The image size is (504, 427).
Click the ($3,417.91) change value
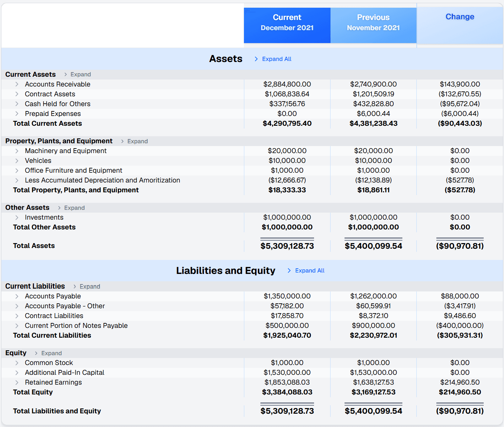coord(460,306)
